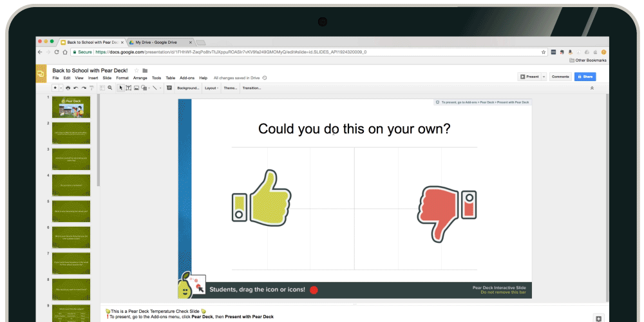
Task: Click the Slides home logo icon
Action: pyautogui.click(x=41, y=74)
